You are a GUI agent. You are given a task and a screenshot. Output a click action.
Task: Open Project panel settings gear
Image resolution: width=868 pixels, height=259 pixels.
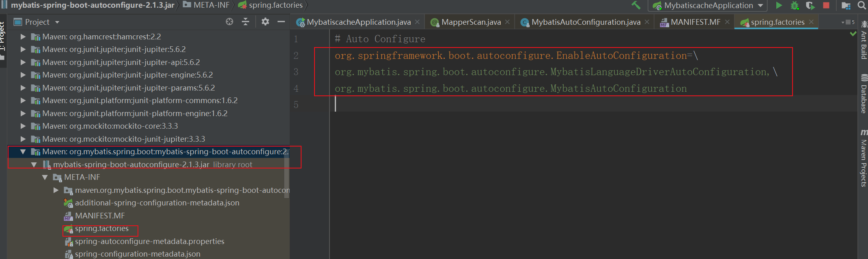pyautogui.click(x=265, y=22)
